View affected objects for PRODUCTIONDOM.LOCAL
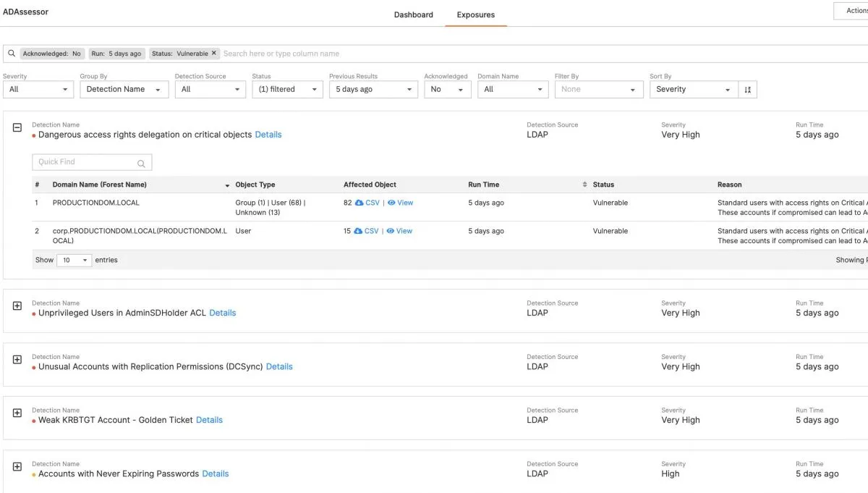The height and width of the screenshot is (493, 868). coord(401,203)
